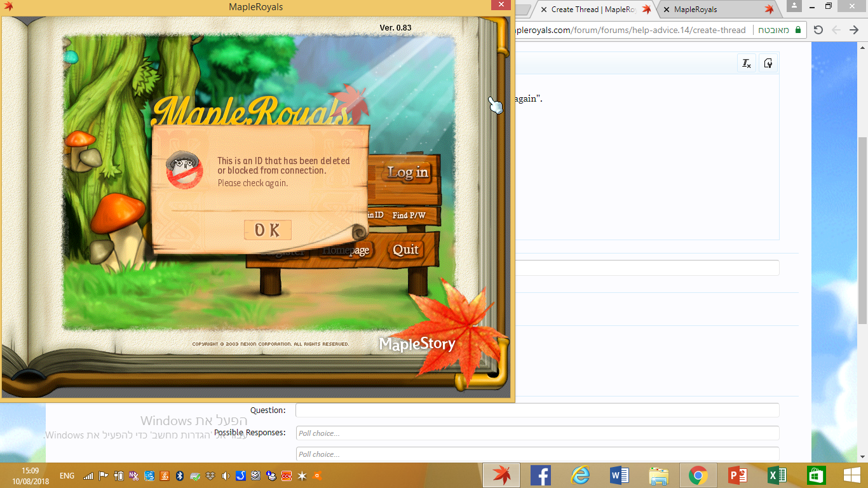Image resolution: width=868 pixels, height=488 pixels.
Task: Click the Quit button on the signboard
Action: (x=406, y=250)
